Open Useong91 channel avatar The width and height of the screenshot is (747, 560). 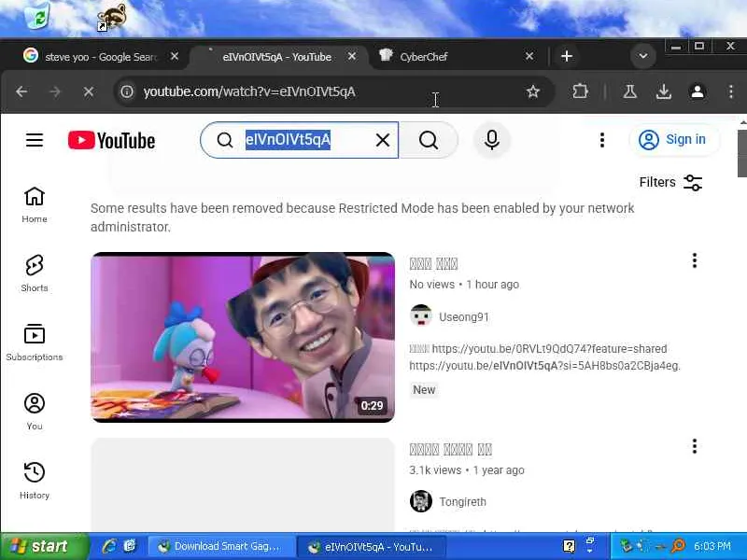pos(421,315)
